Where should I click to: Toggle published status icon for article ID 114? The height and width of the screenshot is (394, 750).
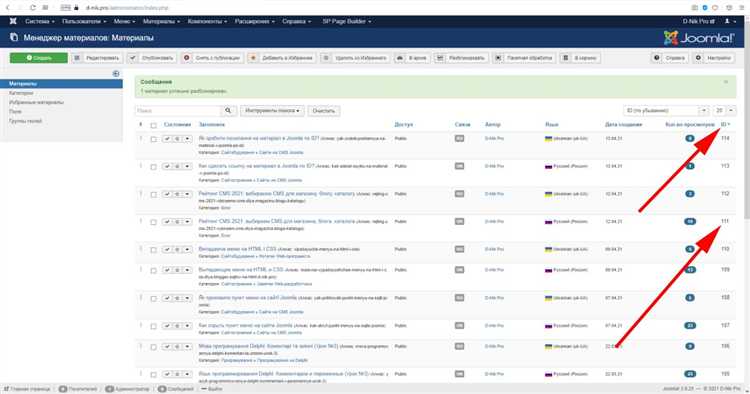(167, 139)
